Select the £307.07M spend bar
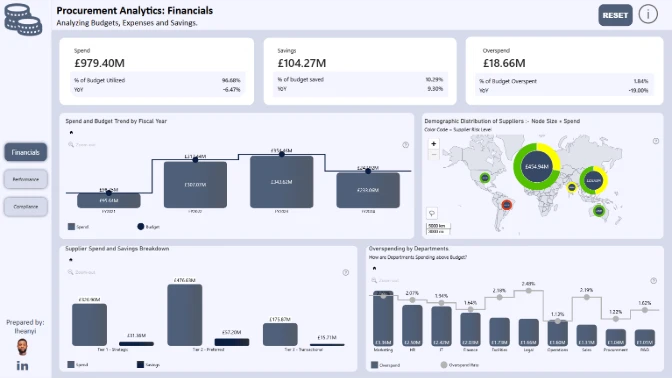 click(x=195, y=185)
